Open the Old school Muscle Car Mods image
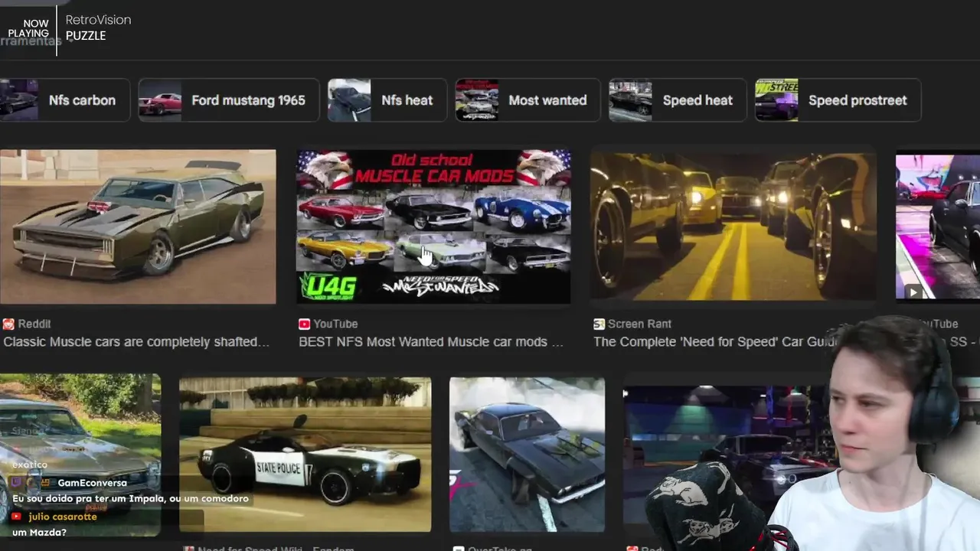The height and width of the screenshot is (551, 980). tap(433, 227)
